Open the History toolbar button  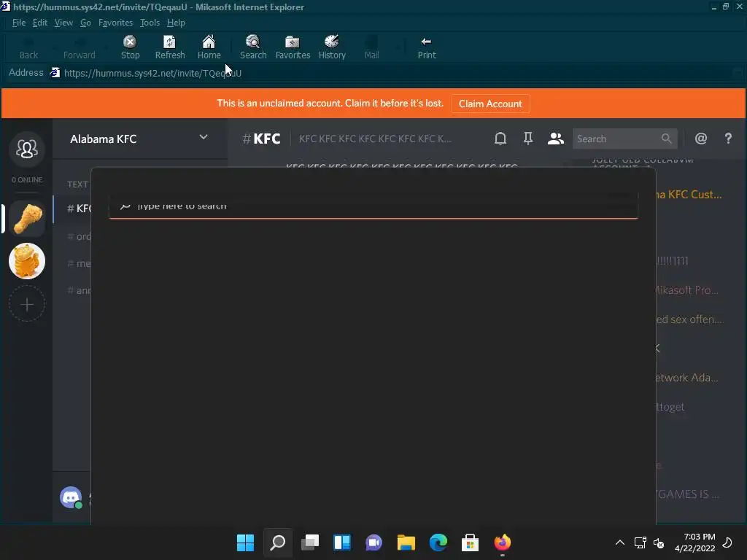[x=332, y=47]
